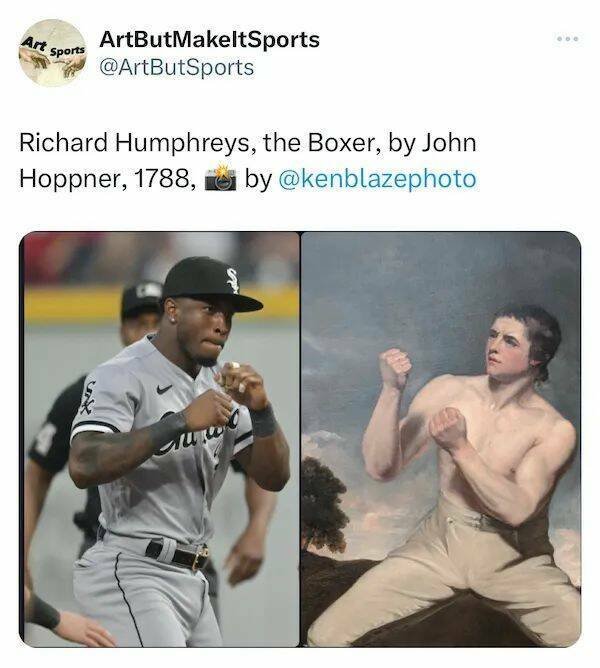Click the player's gray wristband
Viewport: 600px width, 668px height.
click(x=263, y=422)
